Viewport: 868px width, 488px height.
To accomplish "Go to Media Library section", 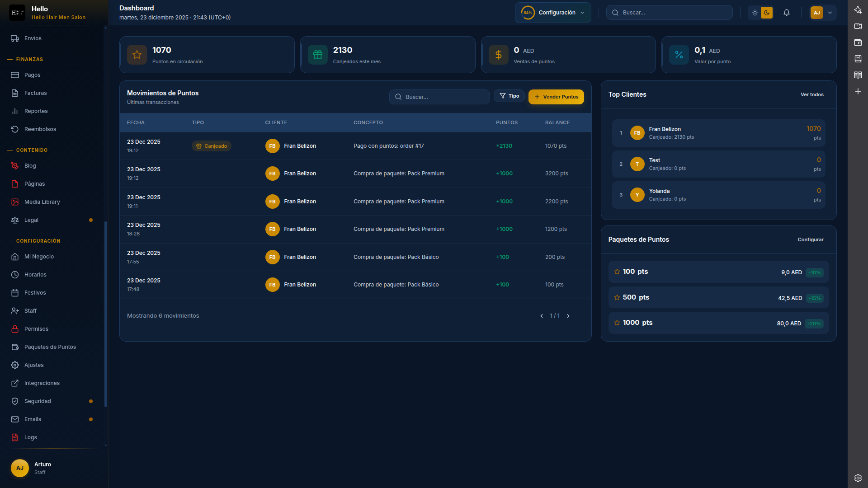I will coord(42,202).
